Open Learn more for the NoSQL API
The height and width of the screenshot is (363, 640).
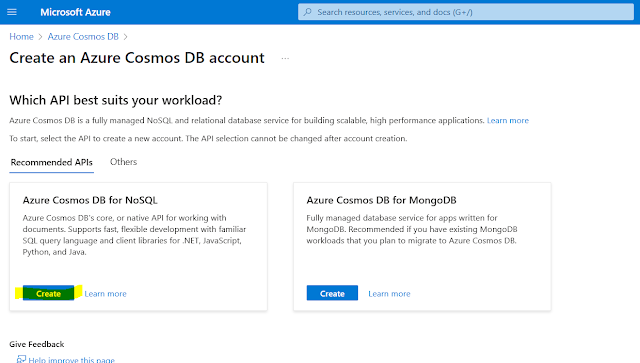(x=105, y=294)
